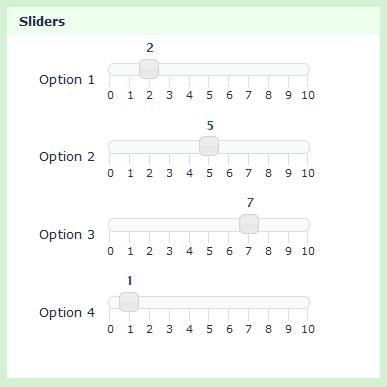Click the Option 1 label

pos(67,80)
